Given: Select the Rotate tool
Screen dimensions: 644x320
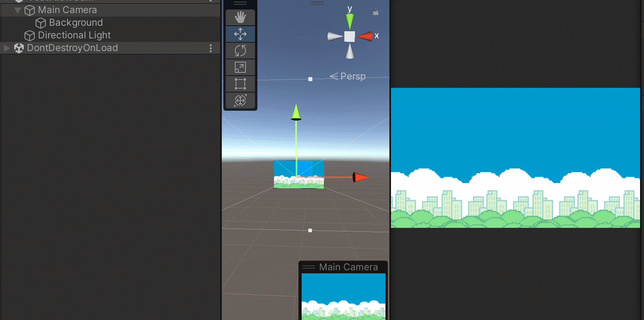Looking at the screenshot, I should coord(240,51).
